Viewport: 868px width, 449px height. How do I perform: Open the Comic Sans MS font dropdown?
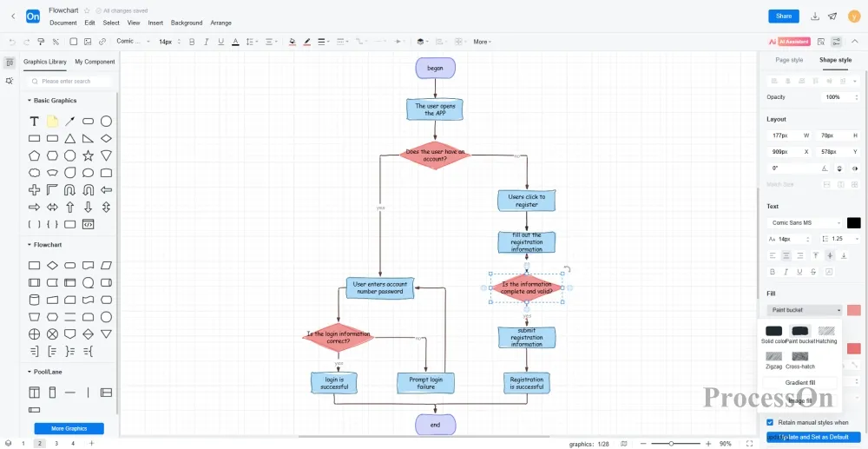coord(805,223)
